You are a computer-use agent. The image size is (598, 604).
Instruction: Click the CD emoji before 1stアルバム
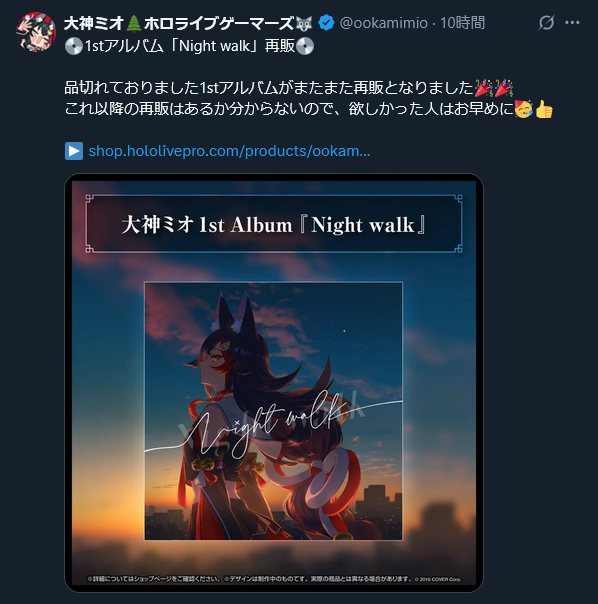tap(74, 46)
